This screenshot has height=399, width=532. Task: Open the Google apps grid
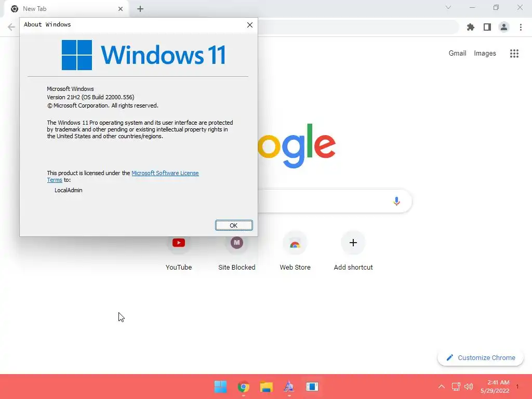pos(514,54)
